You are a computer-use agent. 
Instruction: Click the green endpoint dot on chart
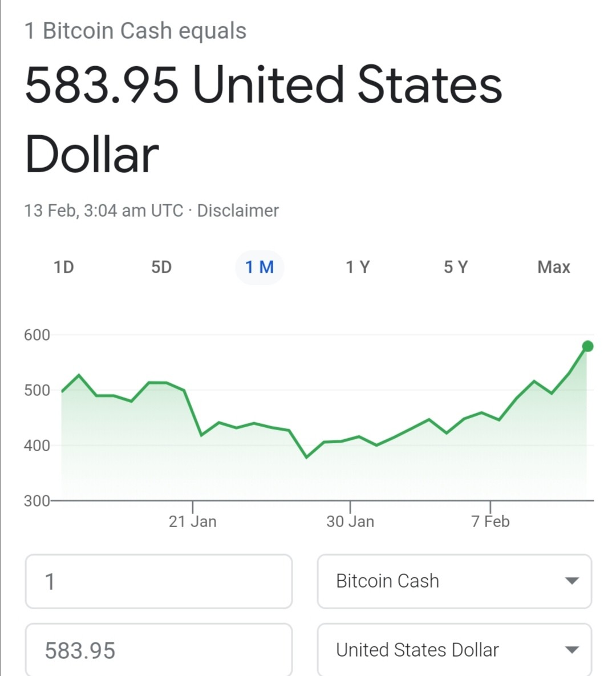pyautogui.click(x=587, y=346)
